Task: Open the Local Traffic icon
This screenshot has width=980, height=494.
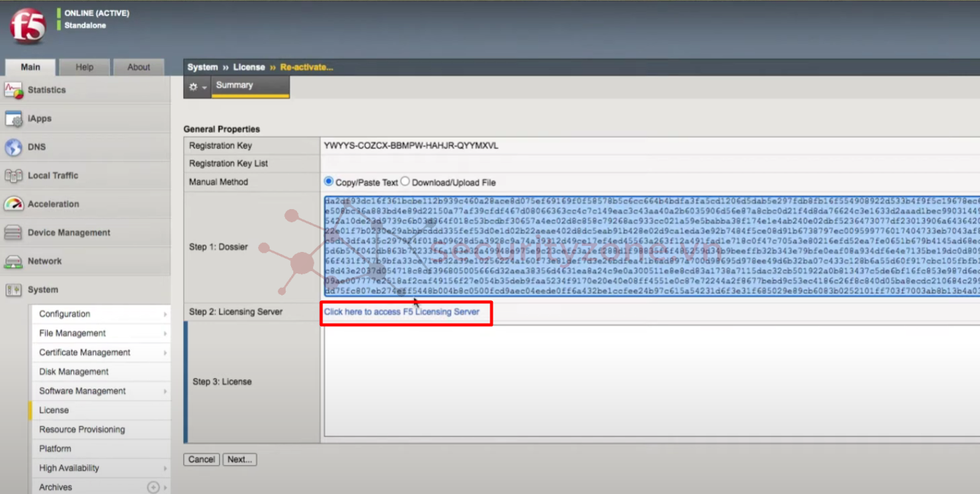Action: (x=14, y=176)
